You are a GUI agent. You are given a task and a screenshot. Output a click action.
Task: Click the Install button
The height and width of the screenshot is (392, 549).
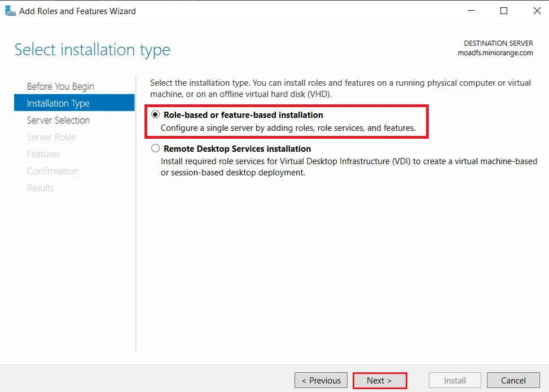coord(454,380)
